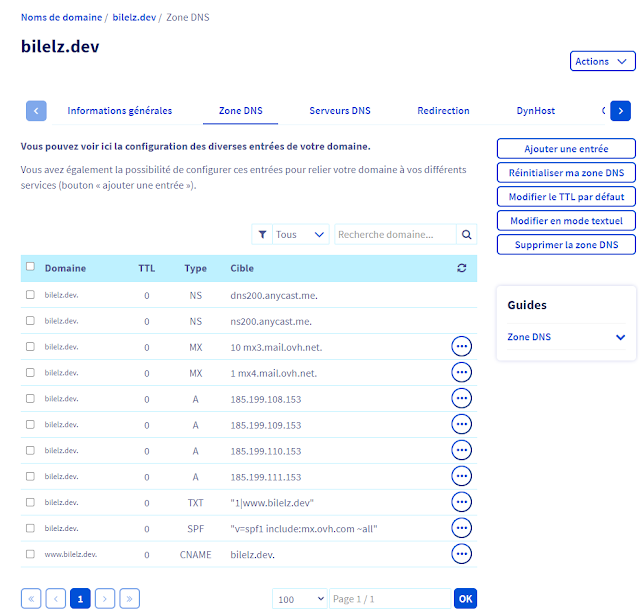This screenshot has width=640, height=614.
Task: Click the Cible column header
Action: pyautogui.click(x=242, y=268)
